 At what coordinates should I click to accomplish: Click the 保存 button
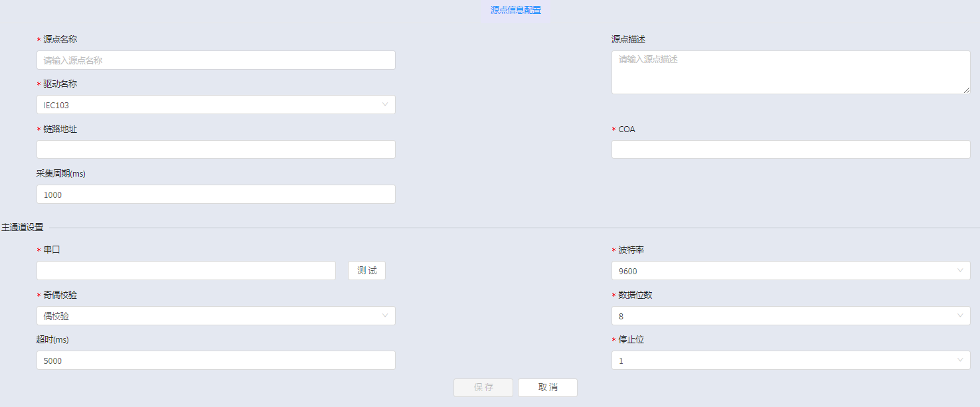click(x=483, y=388)
